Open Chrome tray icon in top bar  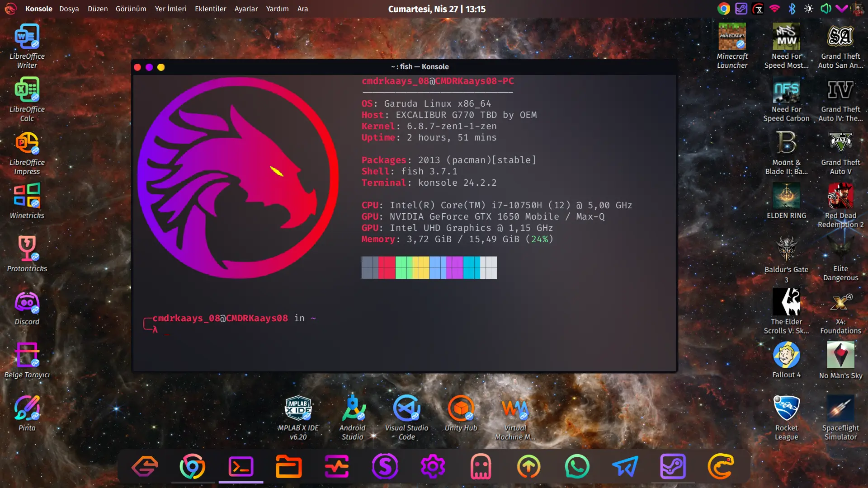724,9
